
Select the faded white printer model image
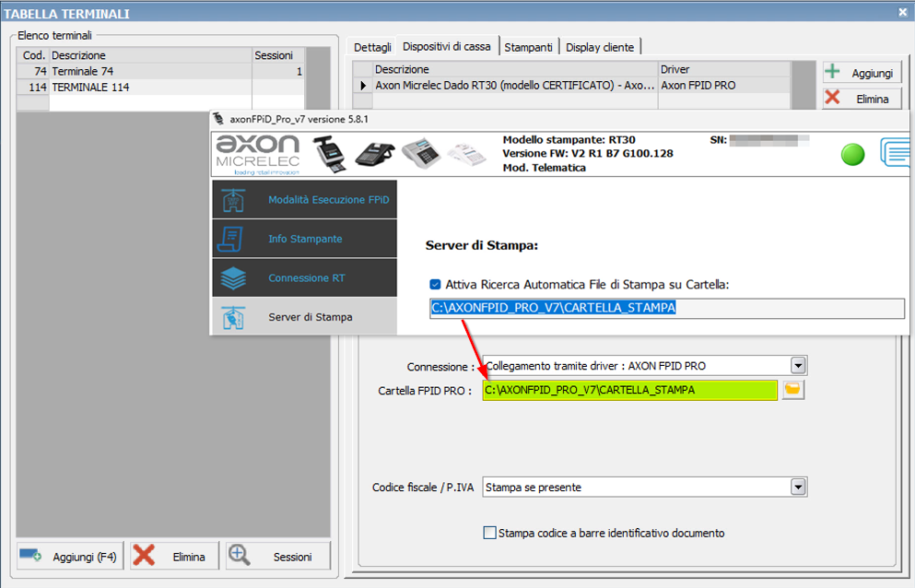point(467,155)
